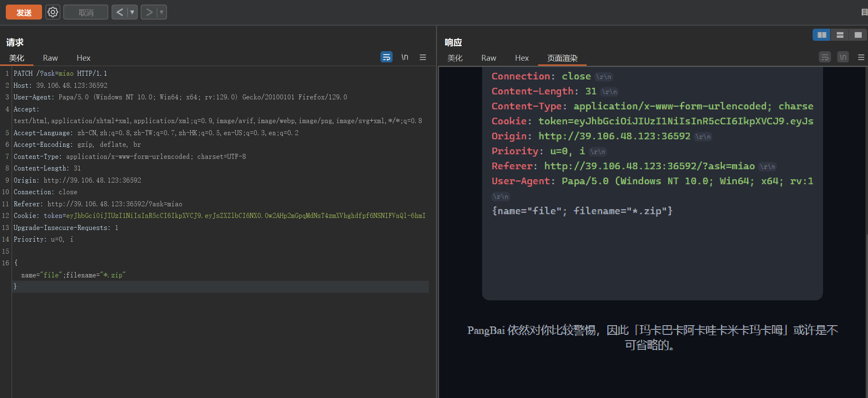
Task: Select response 页面渲染 render tab
Action: coord(562,58)
